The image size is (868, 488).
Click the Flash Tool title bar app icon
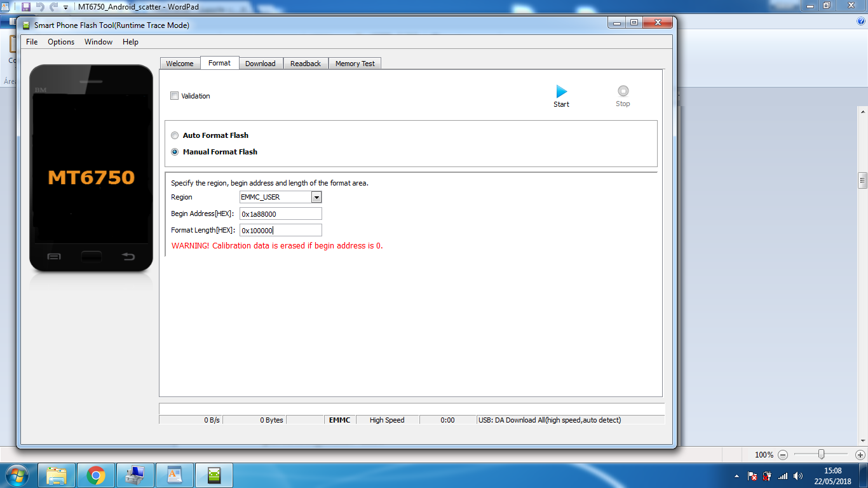point(26,25)
